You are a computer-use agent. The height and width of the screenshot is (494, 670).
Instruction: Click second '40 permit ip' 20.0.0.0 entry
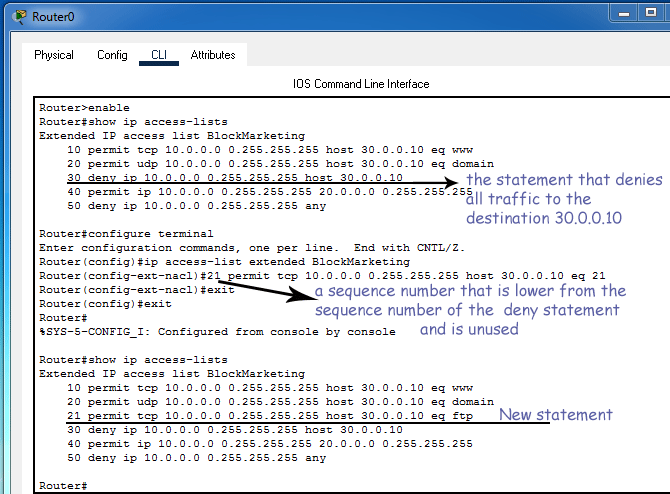(270, 444)
